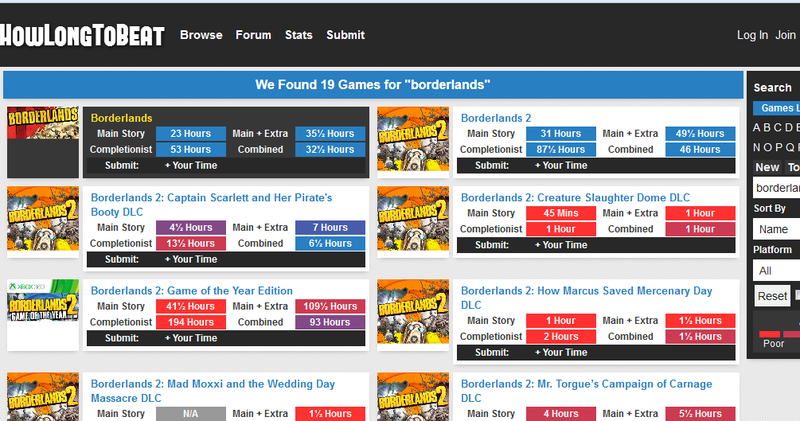Screen dimensions: 800x421
Task: Click Captain Scarlett DLC 4½ Hours cell
Action: click(191, 228)
